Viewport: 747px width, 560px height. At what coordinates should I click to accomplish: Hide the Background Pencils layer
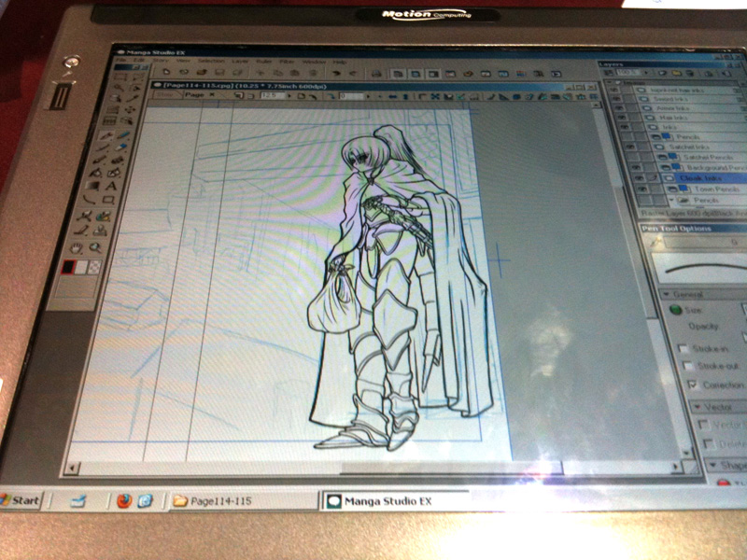point(636,168)
